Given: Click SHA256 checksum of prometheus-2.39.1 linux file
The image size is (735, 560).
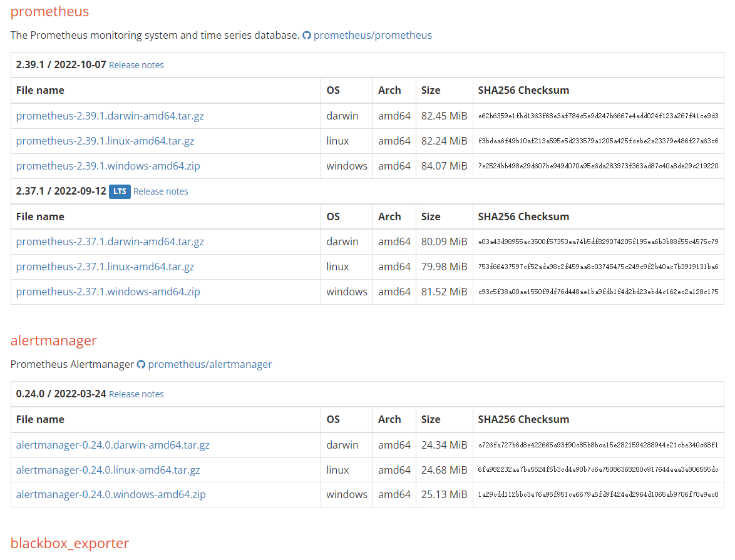Looking at the screenshot, I should tap(598, 141).
